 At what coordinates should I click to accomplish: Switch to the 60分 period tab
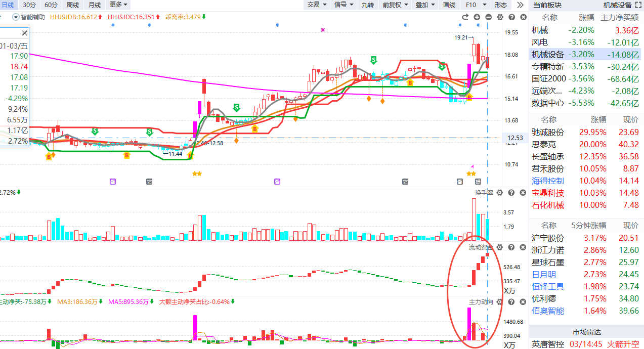click(x=51, y=5)
